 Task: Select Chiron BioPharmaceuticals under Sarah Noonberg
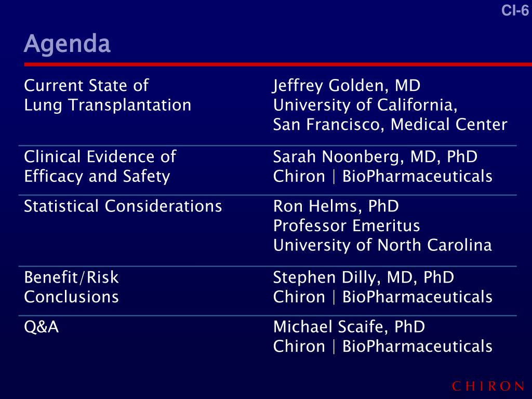383,176
